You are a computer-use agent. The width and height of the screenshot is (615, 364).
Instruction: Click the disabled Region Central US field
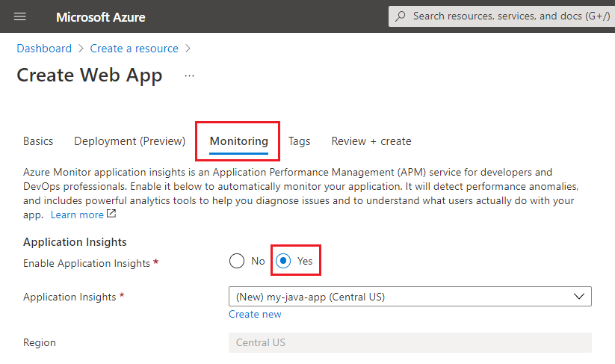(410, 342)
